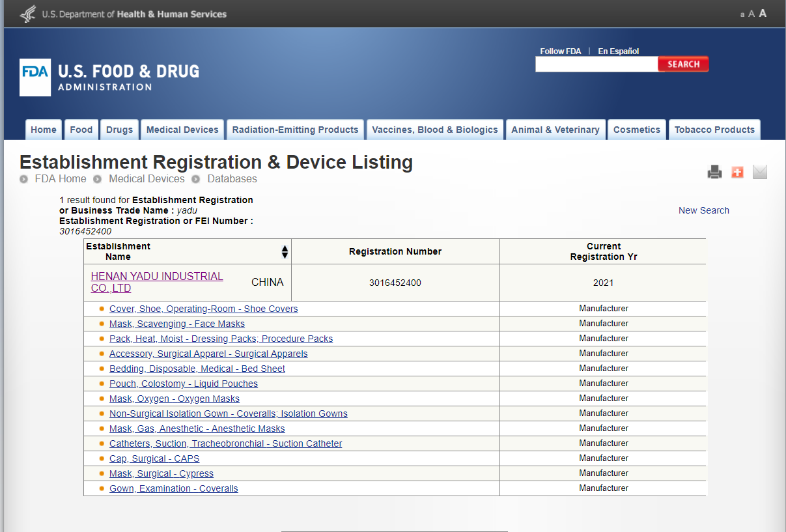The width and height of the screenshot is (786, 532).
Task: Open the Medical Devices tab
Action: (x=182, y=130)
